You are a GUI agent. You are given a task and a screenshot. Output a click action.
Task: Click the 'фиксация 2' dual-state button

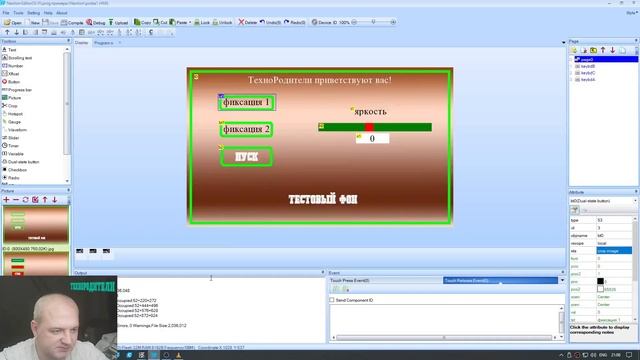pyautogui.click(x=247, y=129)
